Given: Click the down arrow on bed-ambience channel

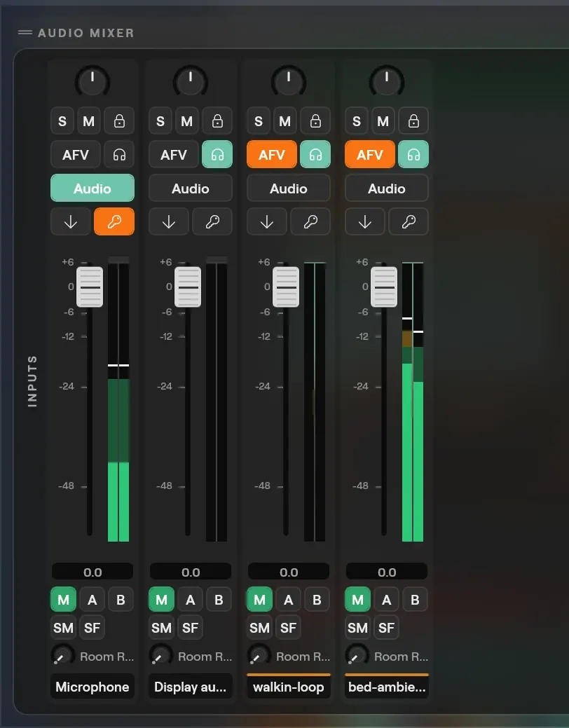Looking at the screenshot, I should [x=364, y=222].
